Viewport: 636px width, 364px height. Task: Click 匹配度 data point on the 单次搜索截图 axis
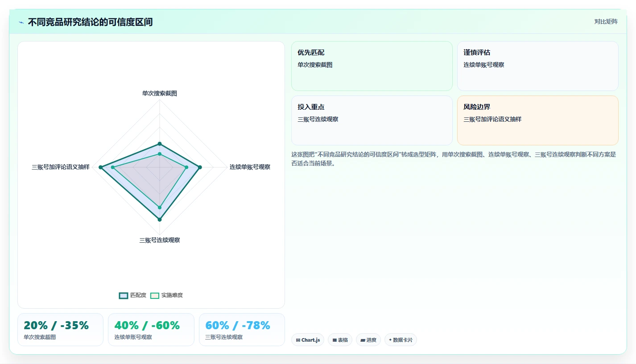(x=160, y=144)
